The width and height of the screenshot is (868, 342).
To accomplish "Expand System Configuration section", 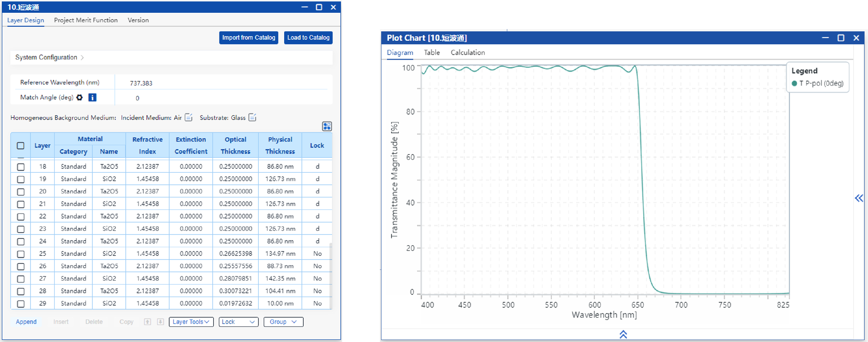I will tap(50, 58).
